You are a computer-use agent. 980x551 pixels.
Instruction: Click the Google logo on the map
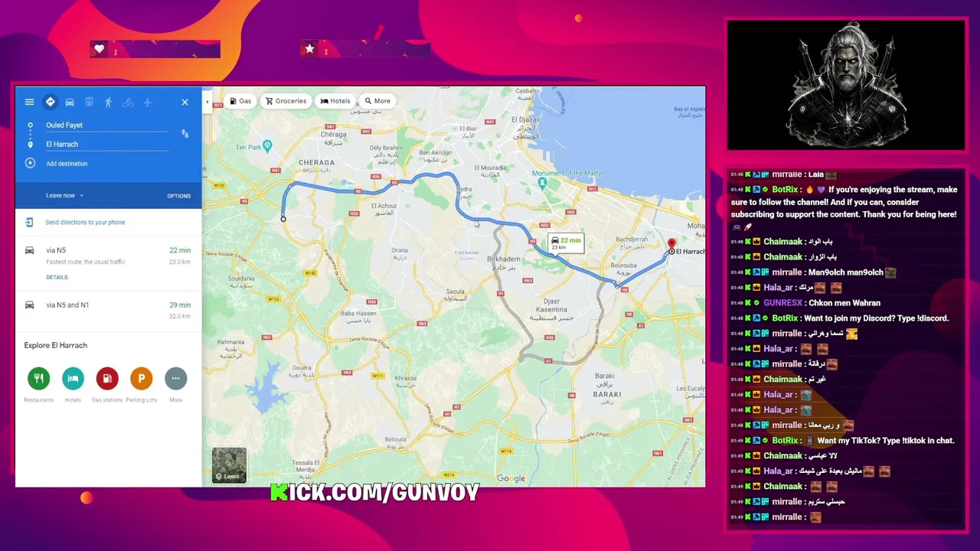(511, 479)
